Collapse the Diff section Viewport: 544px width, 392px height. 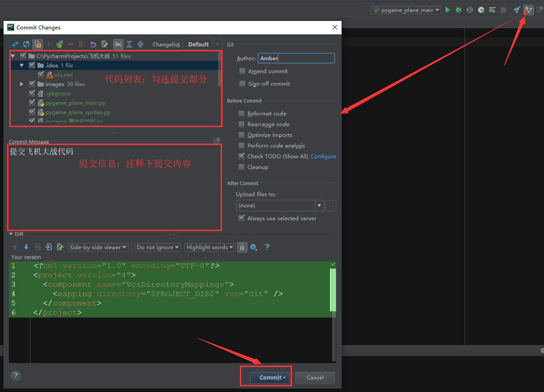pyautogui.click(x=11, y=234)
